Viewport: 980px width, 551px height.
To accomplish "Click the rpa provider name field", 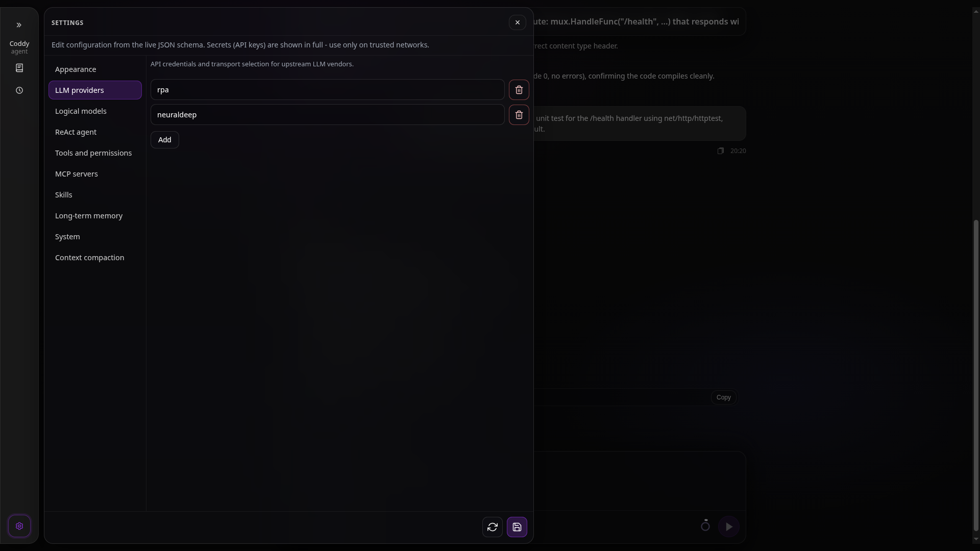I will point(327,90).
